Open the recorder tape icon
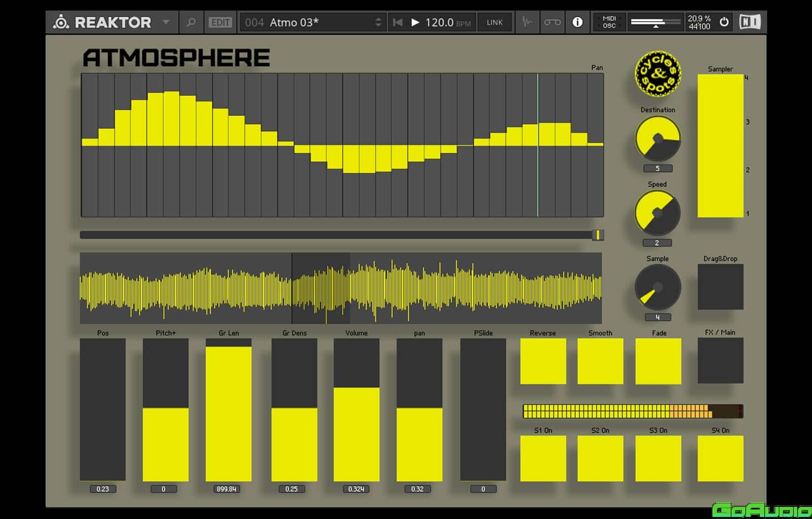The image size is (812, 519). (552, 22)
